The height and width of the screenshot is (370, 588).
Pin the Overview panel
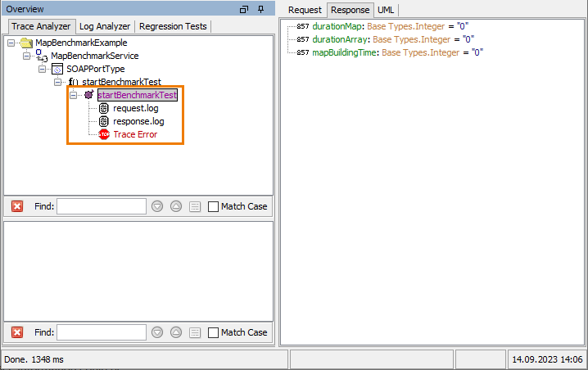coord(261,9)
